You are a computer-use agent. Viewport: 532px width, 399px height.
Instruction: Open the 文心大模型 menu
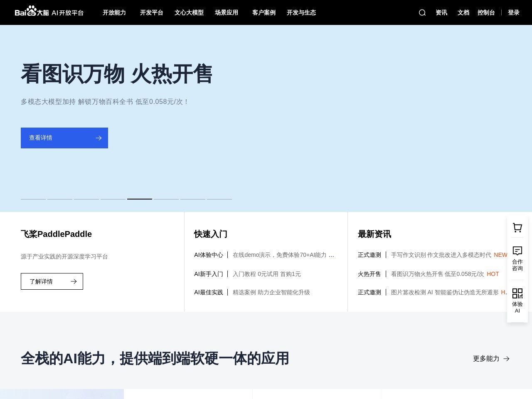pyautogui.click(x=189, y=12)
